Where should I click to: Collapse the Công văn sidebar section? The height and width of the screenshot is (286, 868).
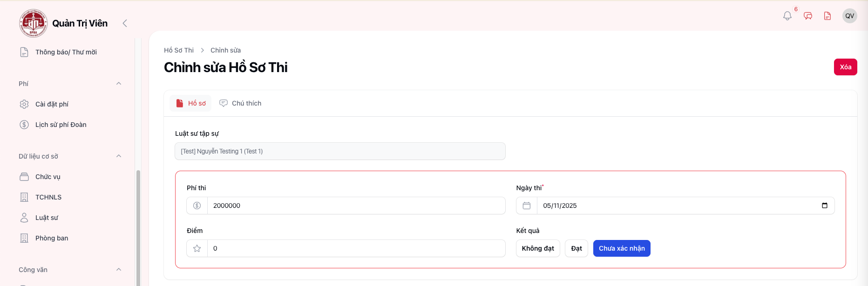(x=119, y=270)
